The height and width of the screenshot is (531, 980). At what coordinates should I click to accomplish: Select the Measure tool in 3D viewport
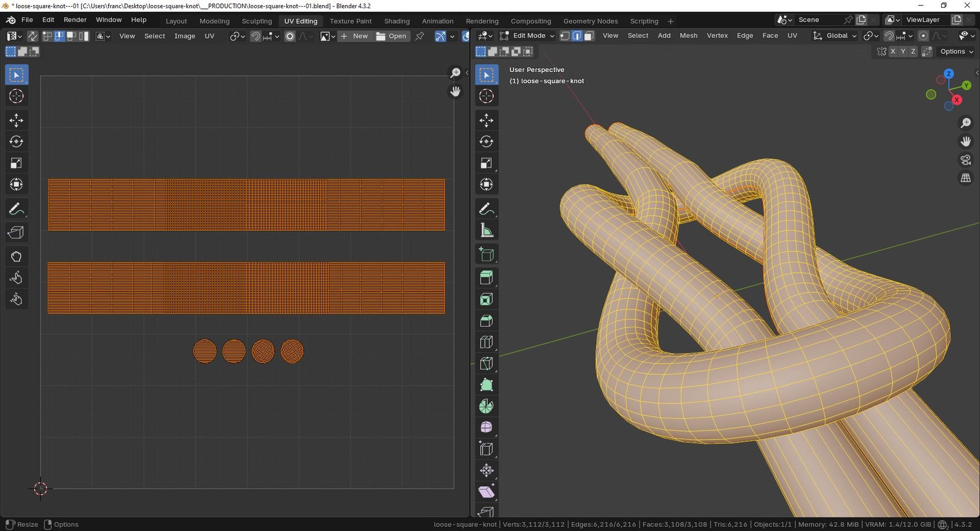pos(486,230)
